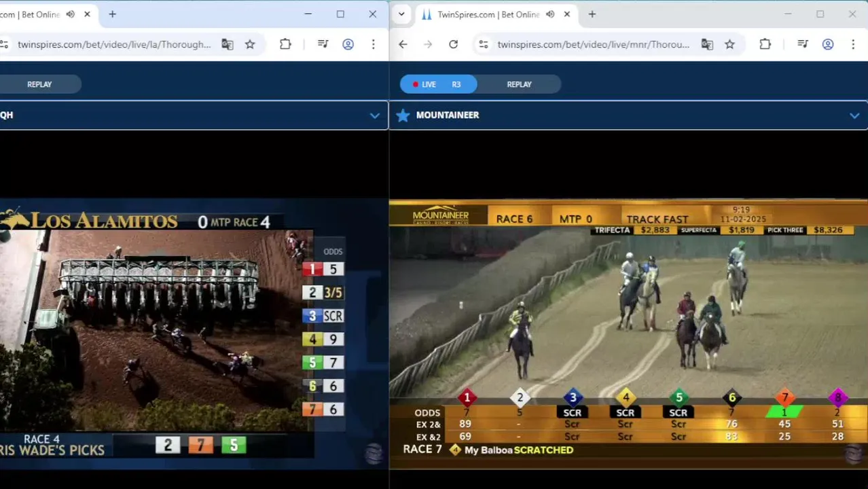Click the left window URL field
This screenshot has height=489, width=868.
click(114, 44)
